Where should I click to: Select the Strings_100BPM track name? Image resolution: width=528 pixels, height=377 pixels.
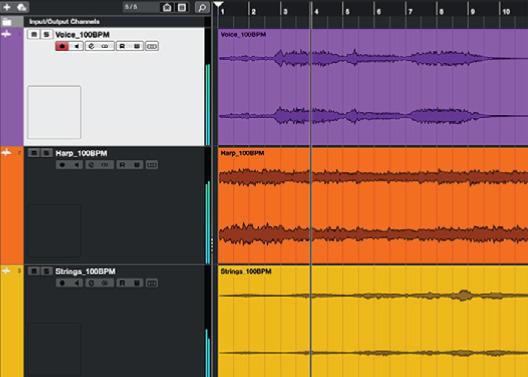86,272
